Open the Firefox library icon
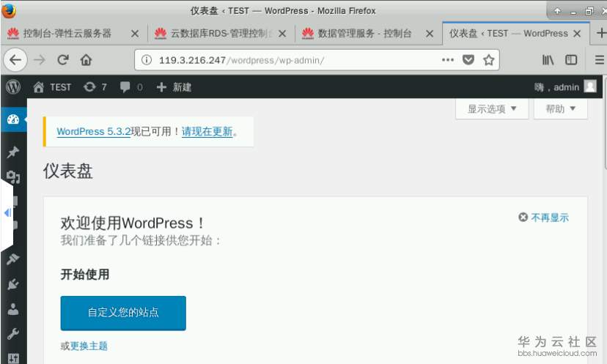The height and width of the screenshot is (364, 607). [x=548, y=59]
